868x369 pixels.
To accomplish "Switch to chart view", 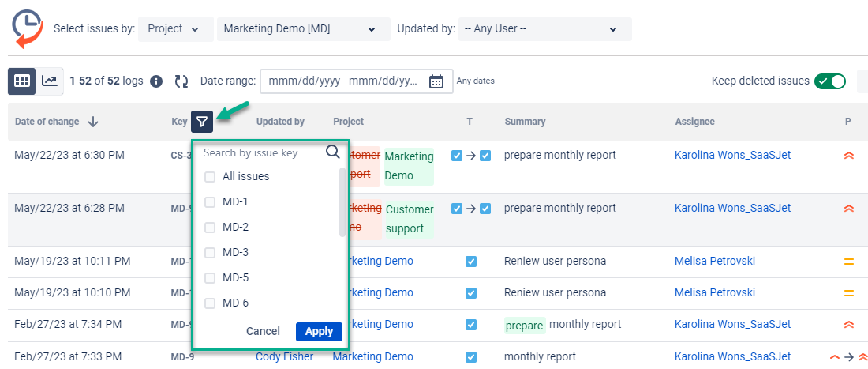I will click(50, 81).
